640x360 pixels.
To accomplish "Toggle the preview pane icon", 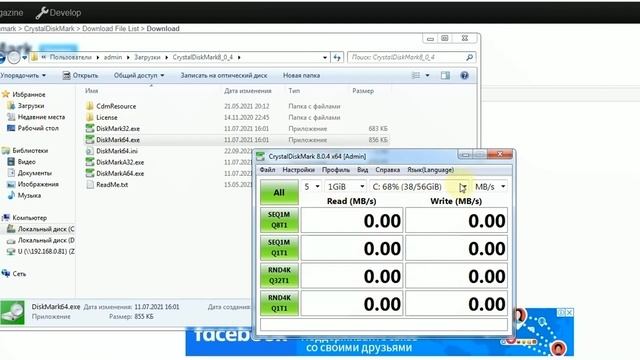I will click(x=445, y=76).
